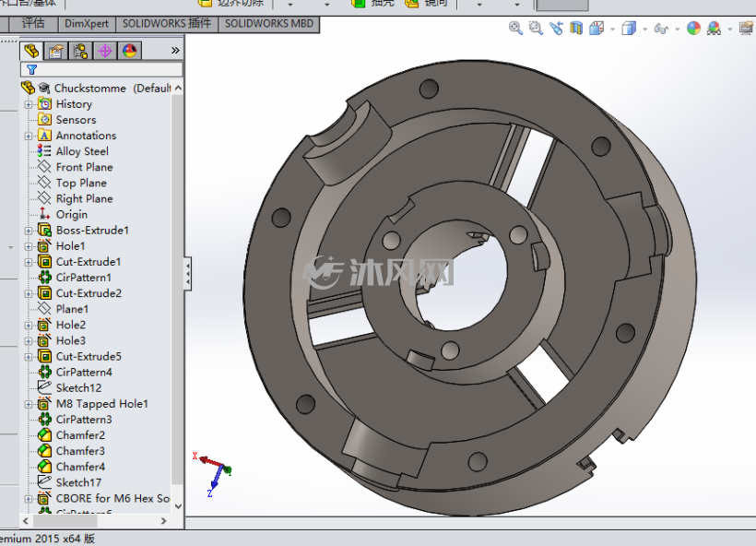
Task: Select the Alloy Steel material entry
Action: pos(73,151)
